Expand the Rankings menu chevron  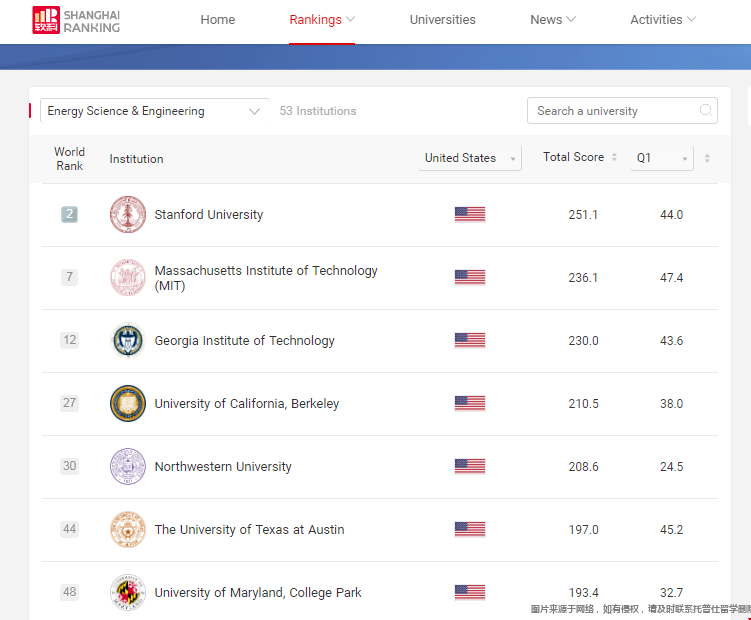(x=351, y=19)
